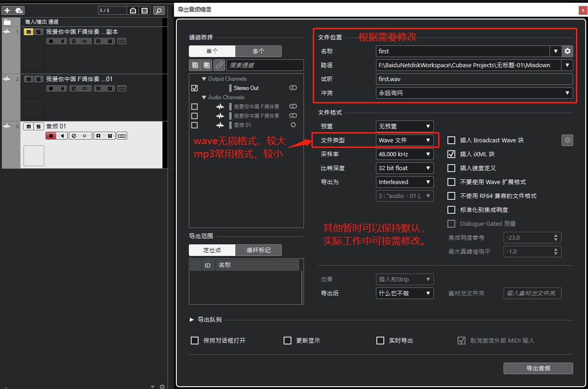Open channel settings (e) for track 2 ...01
Screen dimensions: 588x389
click(x=74, y=89)
